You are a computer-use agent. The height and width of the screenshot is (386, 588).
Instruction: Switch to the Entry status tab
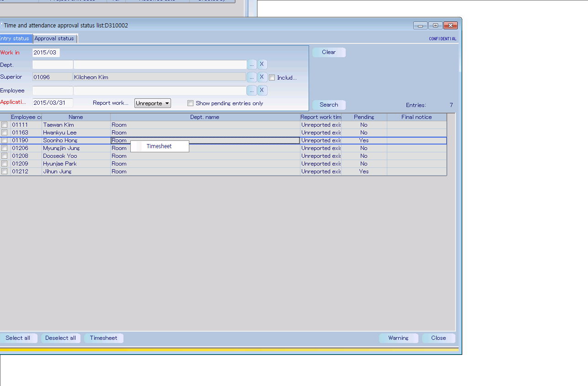pyautogui.click(x=15, y=38)
